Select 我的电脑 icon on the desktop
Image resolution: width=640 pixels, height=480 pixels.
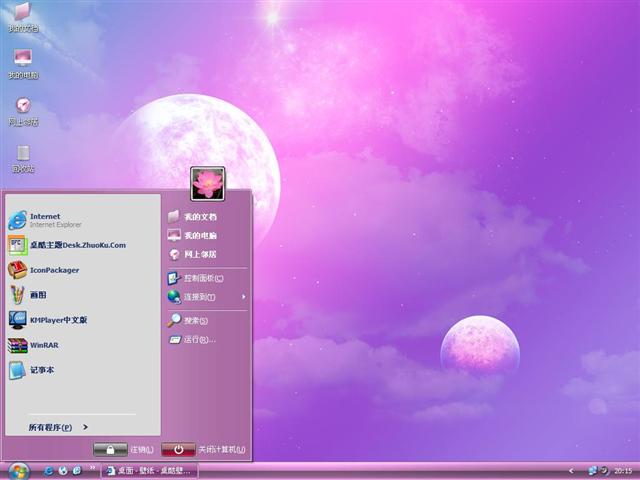click(x=22, y=62)
